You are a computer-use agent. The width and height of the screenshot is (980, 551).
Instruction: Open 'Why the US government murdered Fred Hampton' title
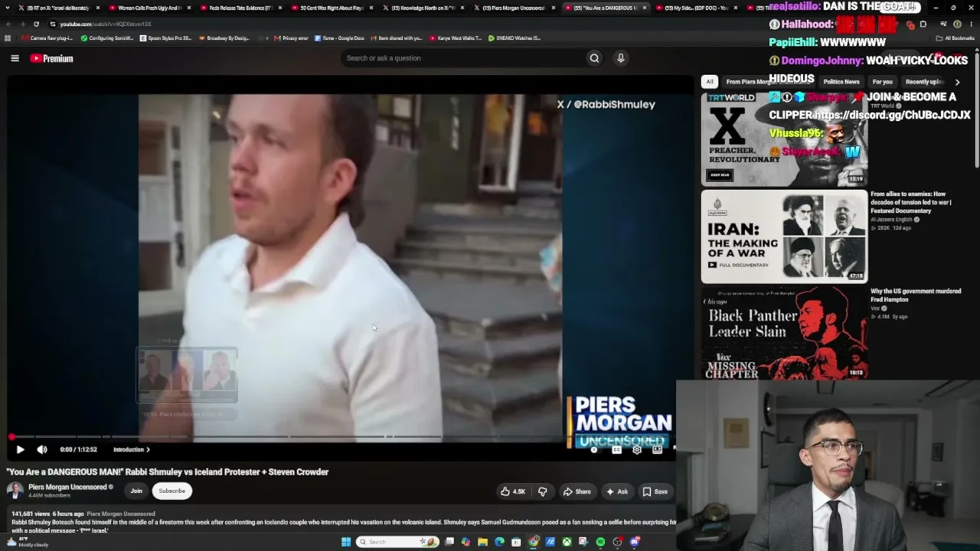[916, 295]
